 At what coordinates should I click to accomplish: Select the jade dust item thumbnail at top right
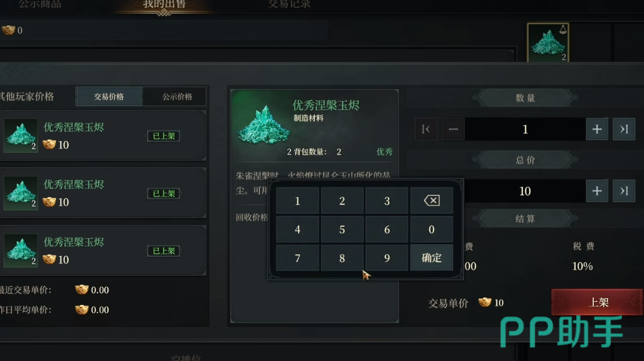(x=548, y=43)
